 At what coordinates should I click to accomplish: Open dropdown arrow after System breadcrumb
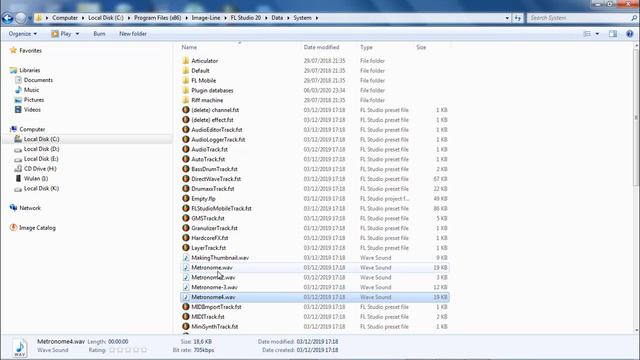pyautogui.click(x=317, y=18)
